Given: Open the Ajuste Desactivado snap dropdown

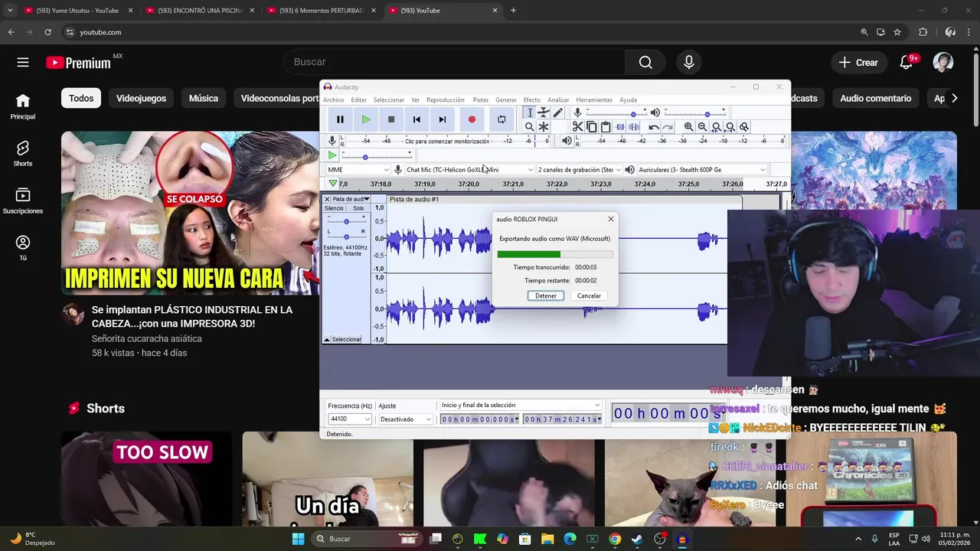Looking at the screenshot, I should [407, 419].
